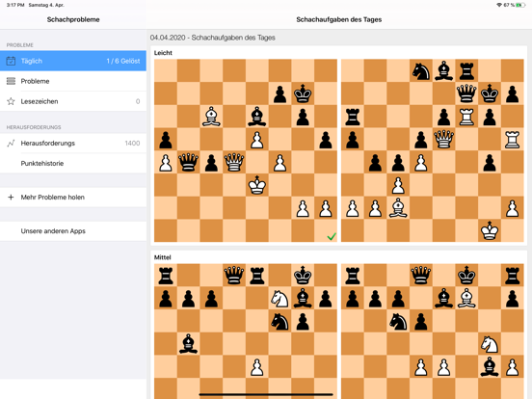Image resolution: width=532 pixels, height=399 pixels.
Task: Tap the home indicator bar
Action: tap(266, 394)
